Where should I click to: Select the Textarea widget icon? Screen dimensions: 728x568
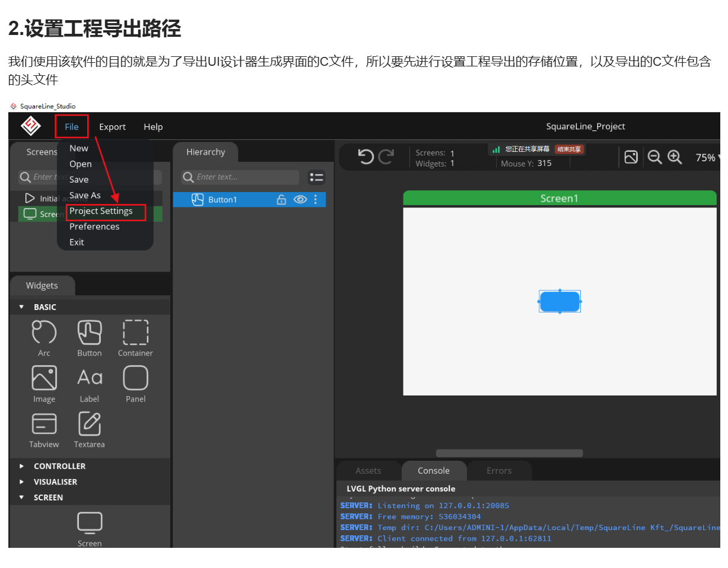(x=90, y=423)
